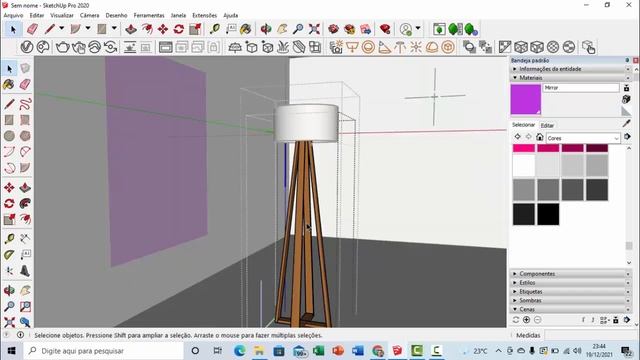Select the Pan hand tool in the top toolbar
Screen dimensions: 640x360
(282, 29)
